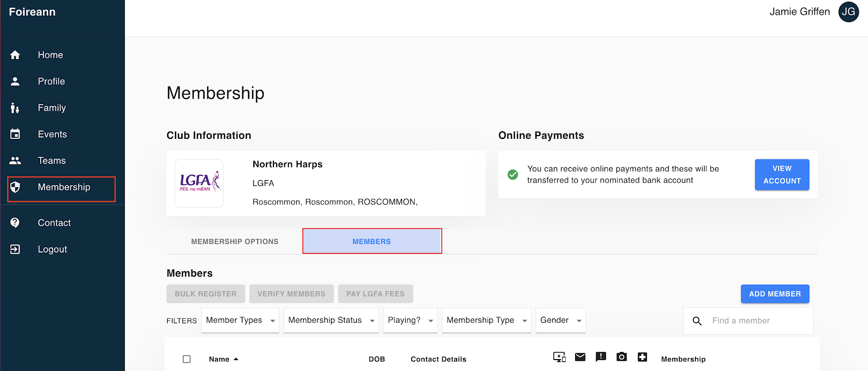Click the Family icon in sidebar
This screenshot has height=371, width=868.
click(x=15, y=108)
